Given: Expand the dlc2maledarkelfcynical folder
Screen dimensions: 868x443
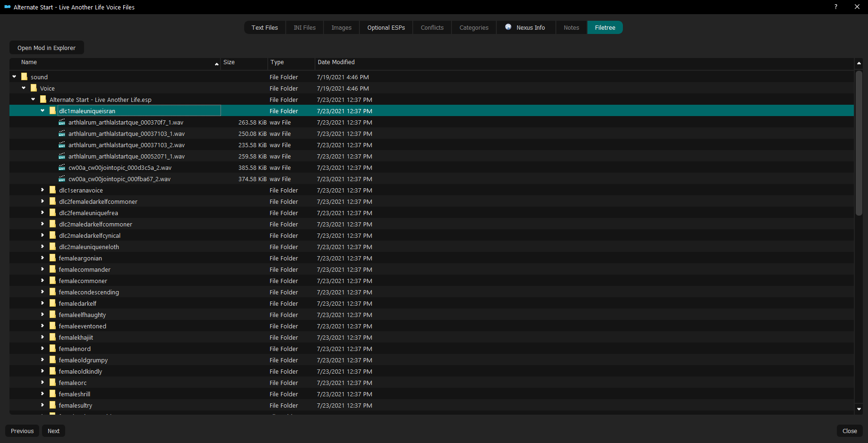Looking at the screenshot, I should coord(43,235).
